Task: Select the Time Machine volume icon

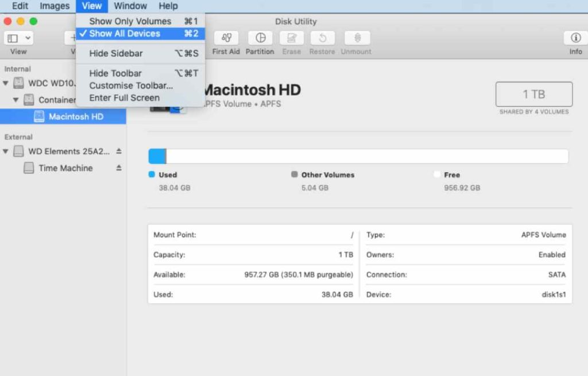Action: (x=29, y=168)
